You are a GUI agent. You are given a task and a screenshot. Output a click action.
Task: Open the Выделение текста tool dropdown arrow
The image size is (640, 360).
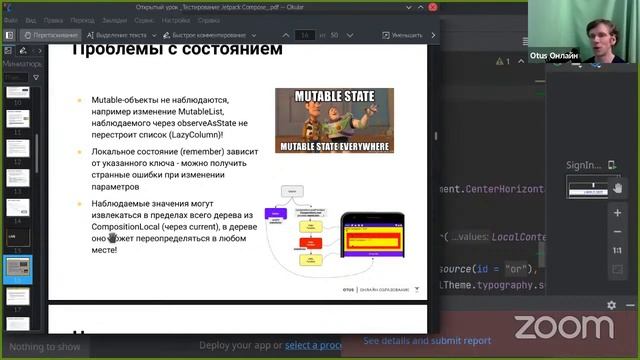[154, 36]
